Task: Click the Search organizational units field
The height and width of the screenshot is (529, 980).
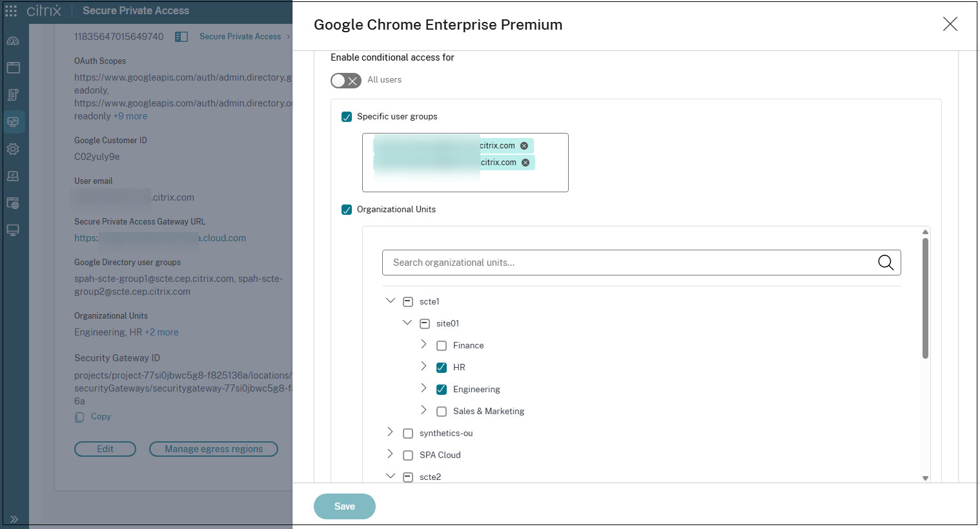Action: click(642, 263)
